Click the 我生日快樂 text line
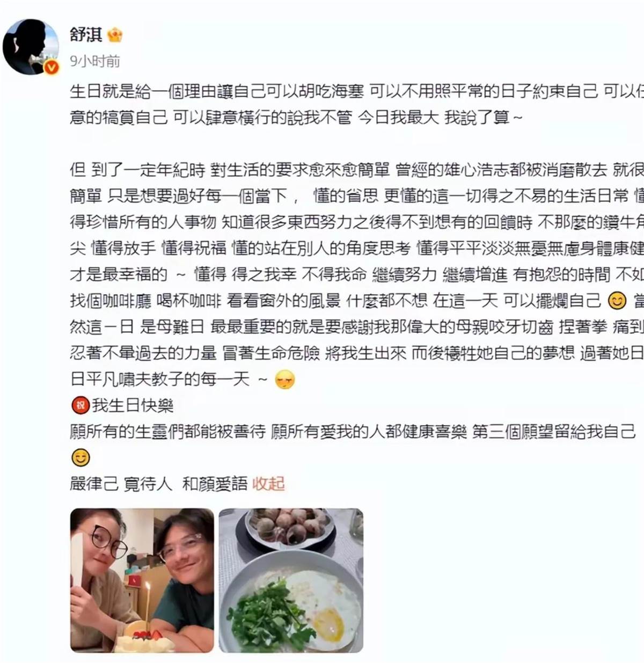The height and width of the screenshot is (663, 644). tap(133, 405)
